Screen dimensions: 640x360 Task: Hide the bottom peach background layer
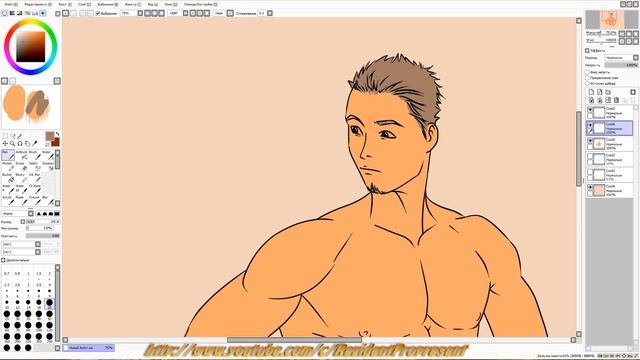(x=590, y=188)
